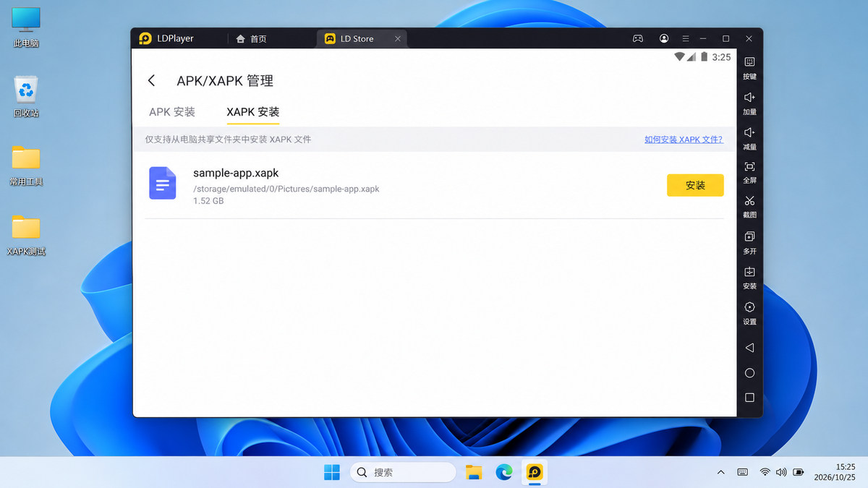
Task: Open File Explorer from the taskbar
Action: (474, 472)
